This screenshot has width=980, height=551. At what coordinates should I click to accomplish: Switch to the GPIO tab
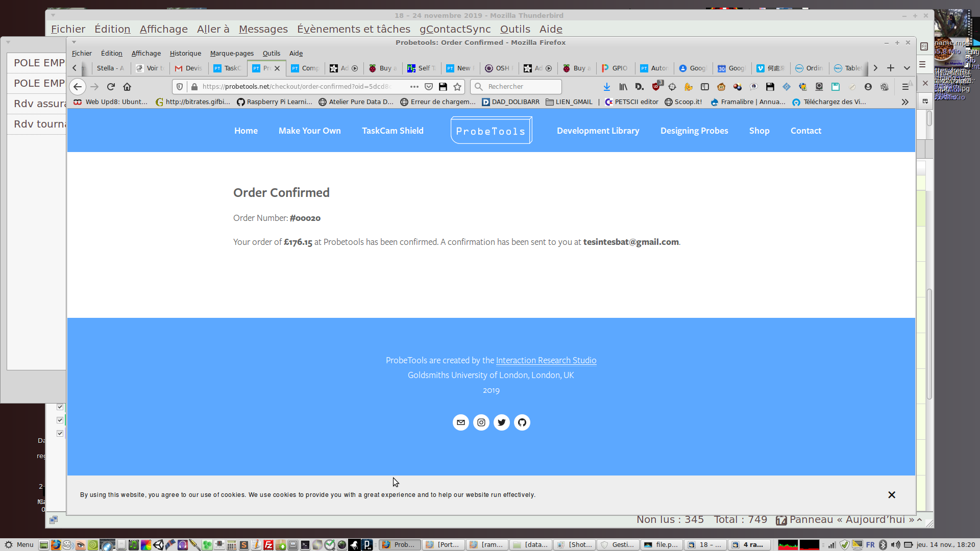[615, 68]
